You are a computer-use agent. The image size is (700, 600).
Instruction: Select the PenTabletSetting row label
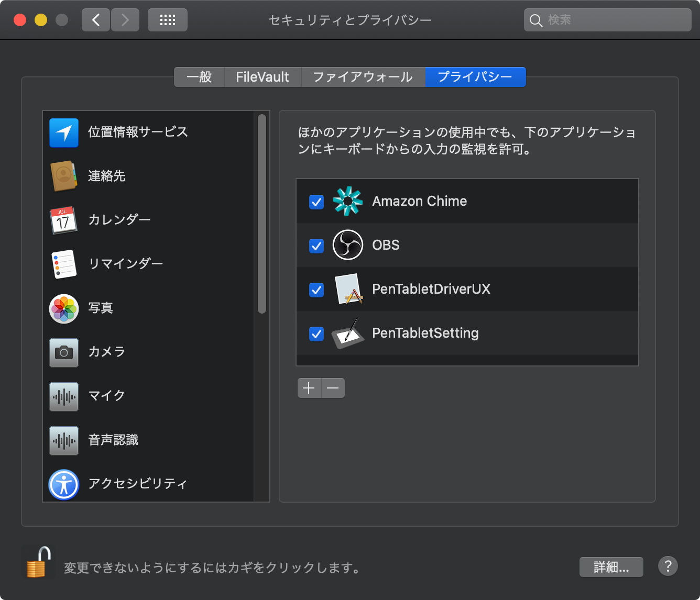point(425,333)
